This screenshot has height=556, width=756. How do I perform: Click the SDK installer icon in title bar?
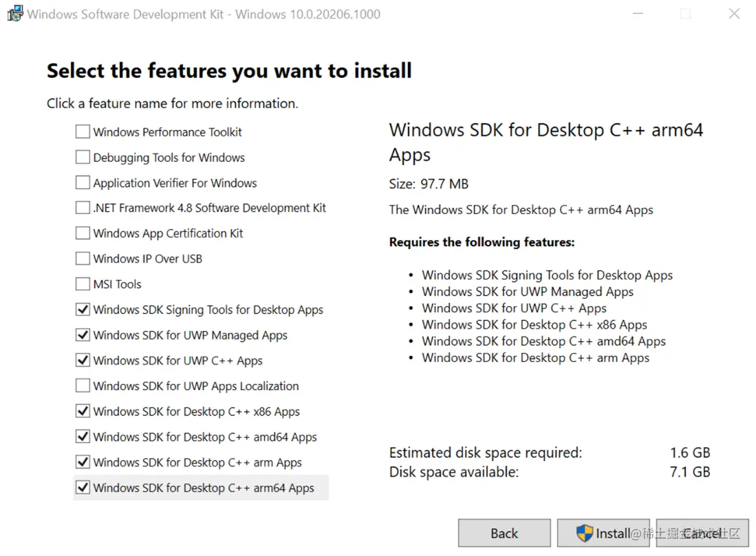(x=15, y=14)
